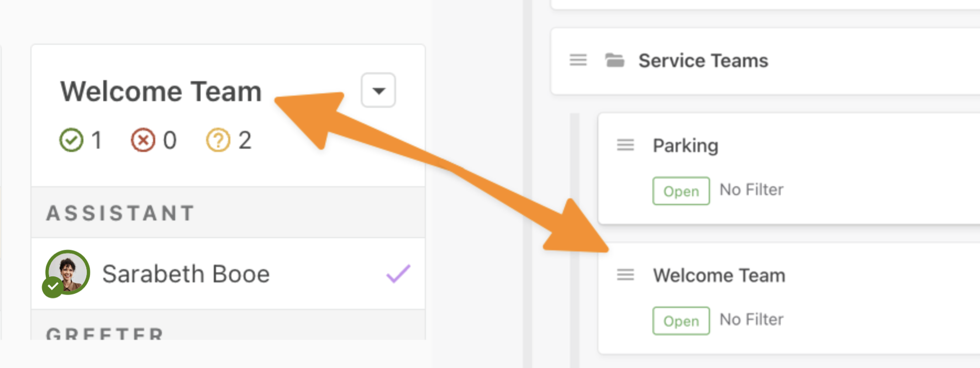Select Sarabeth Booe's name
980x368 pixels.
pyautogui.click(x=186, y=274)
